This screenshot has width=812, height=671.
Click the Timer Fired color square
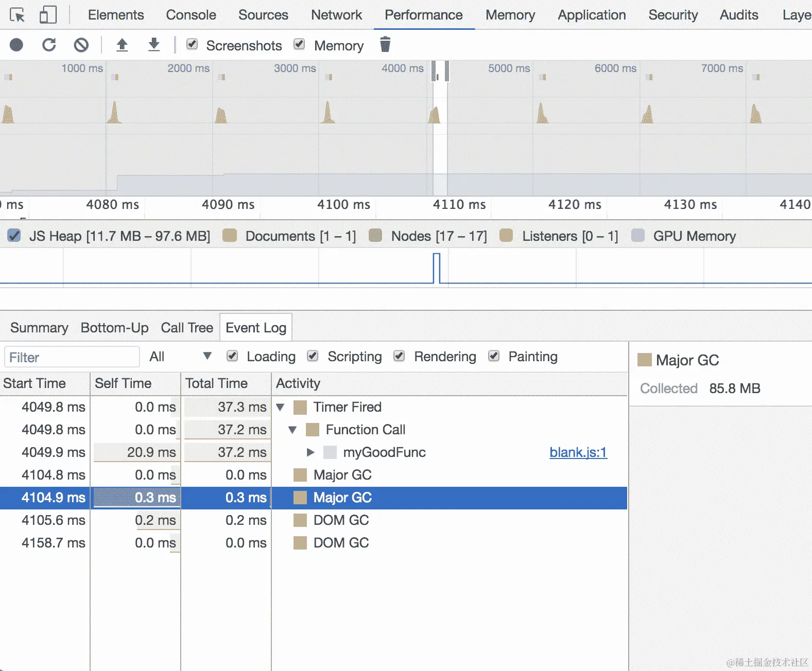300,408
